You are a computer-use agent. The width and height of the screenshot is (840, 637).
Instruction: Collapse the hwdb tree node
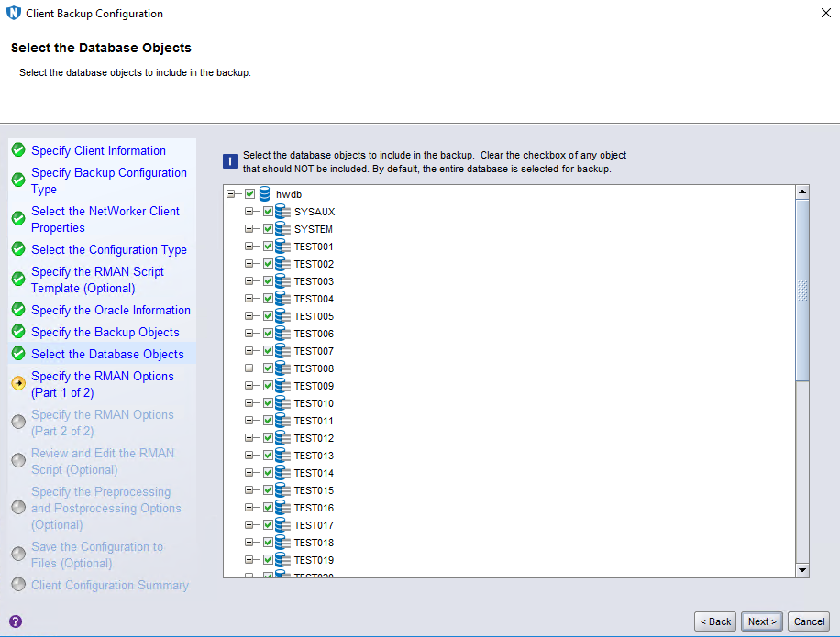(231, 194)
